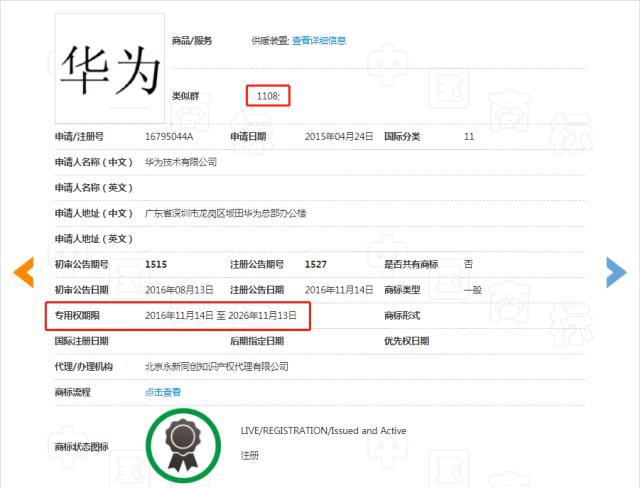
Task: Click the registration announcement issue number 1527
Action: 316,264
